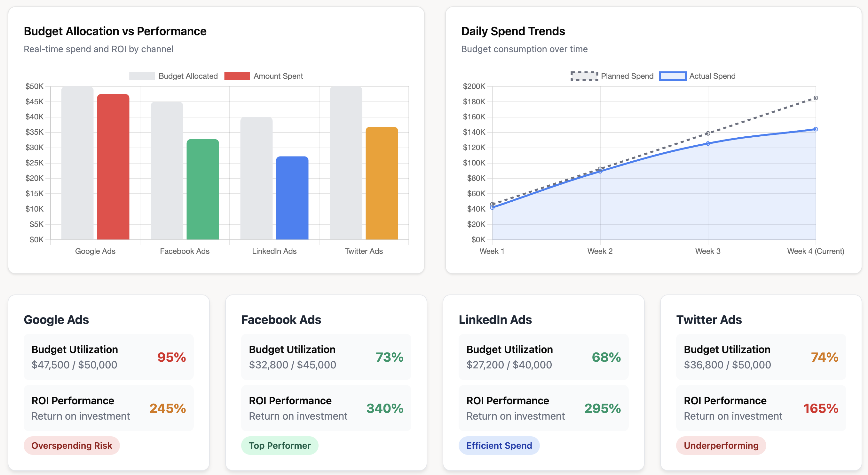Click the Week 1 planned spend marker
This screenshot has height=475, width=868.
coord(492,204)
